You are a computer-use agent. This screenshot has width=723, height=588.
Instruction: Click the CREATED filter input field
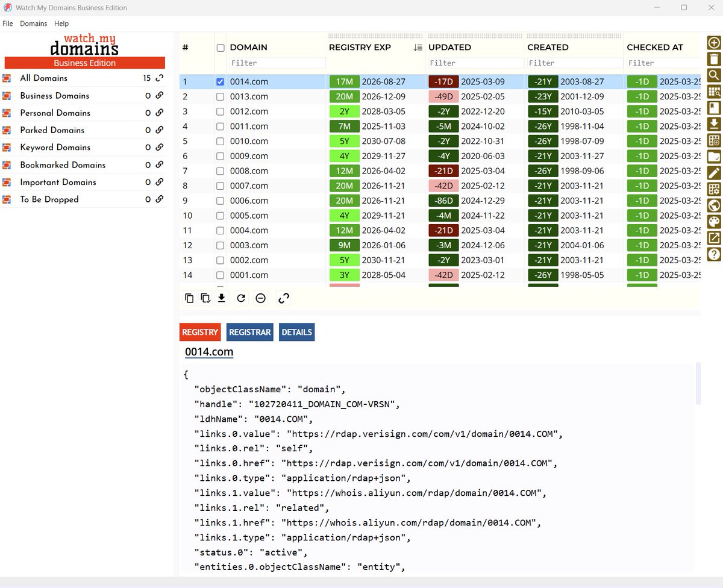[x=574, y=63]
